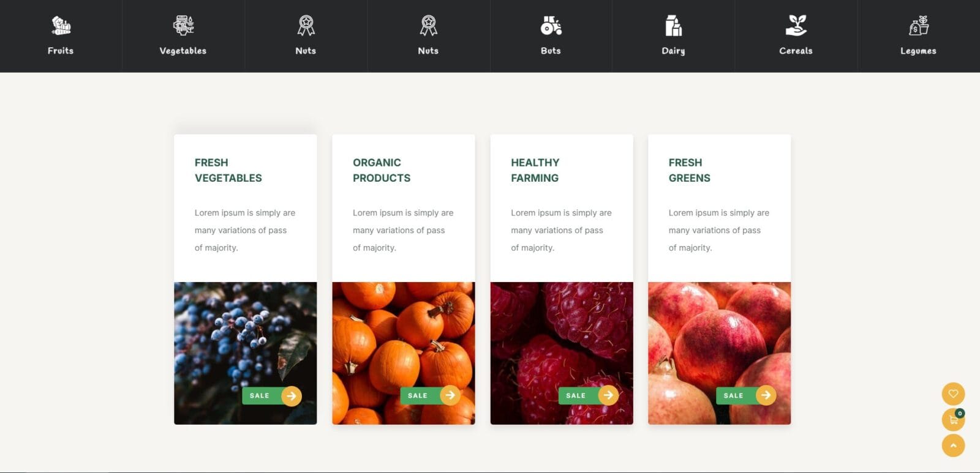Open the Organic Products card heading

pos(382,170)
